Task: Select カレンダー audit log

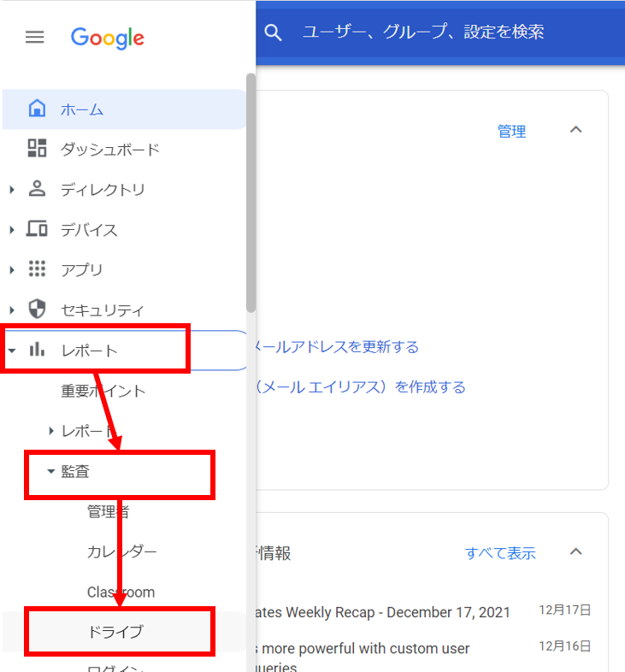Action: coord(121,551)
